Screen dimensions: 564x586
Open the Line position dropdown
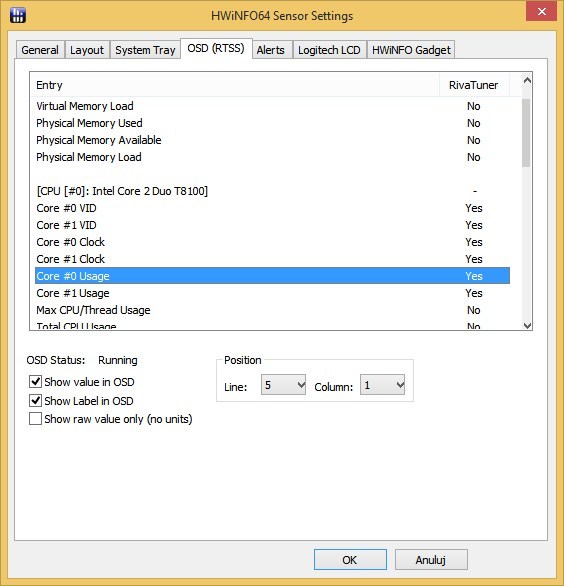click(283, 385)
